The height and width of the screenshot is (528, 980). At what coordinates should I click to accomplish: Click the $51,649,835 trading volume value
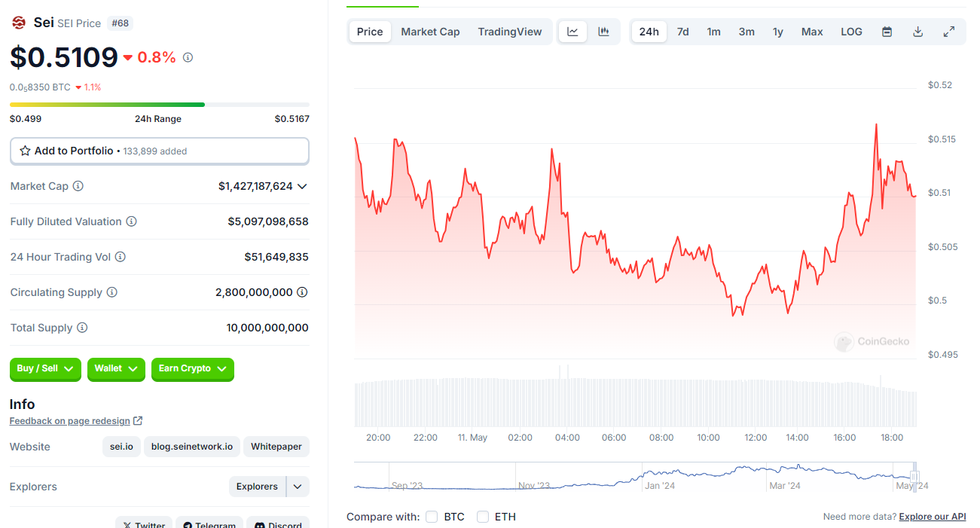click(x=276, y=257)
